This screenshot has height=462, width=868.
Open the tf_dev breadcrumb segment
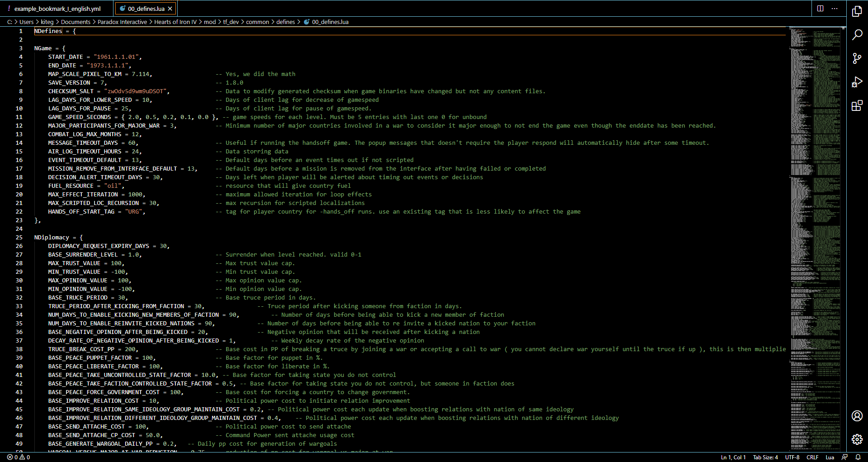pos(231,22)
